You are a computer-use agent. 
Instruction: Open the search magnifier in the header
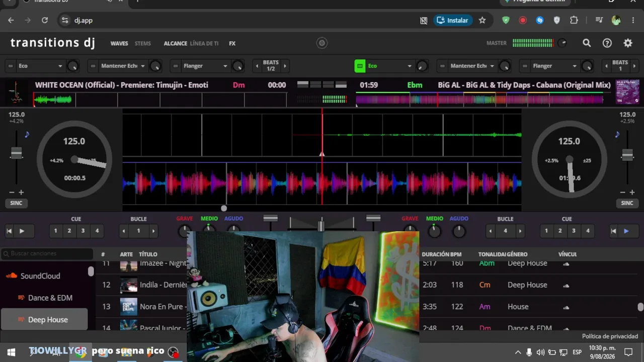click(x=587, y=43)
